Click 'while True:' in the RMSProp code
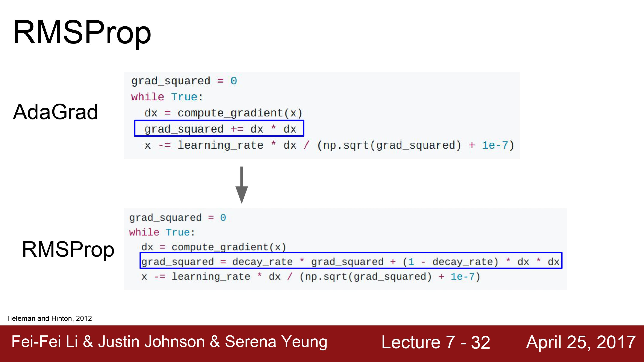644x362 pixels. coord(162,232)
